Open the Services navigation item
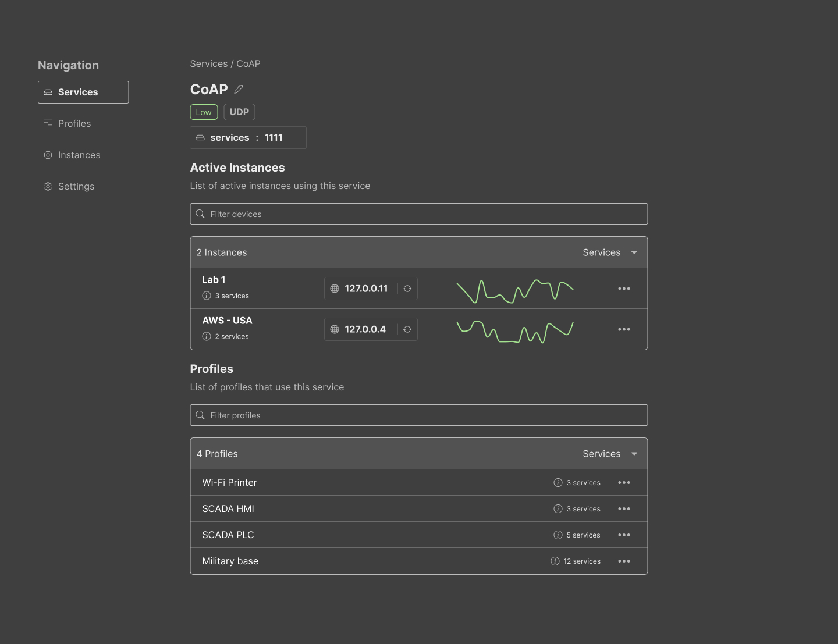This screenshot has width=838, height=644. [83, 92]
